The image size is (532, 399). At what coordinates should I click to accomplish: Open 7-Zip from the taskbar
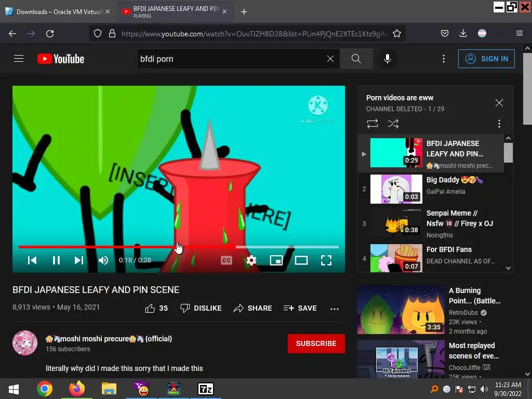tap(206, 389)
